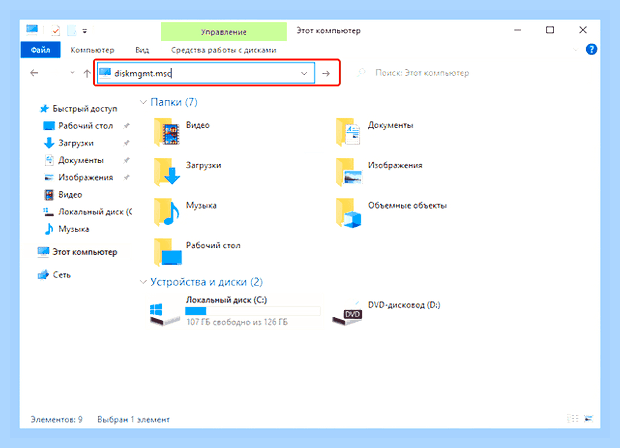Click the computer icon in title bar
620x448 pixels.
click(32, 30)
